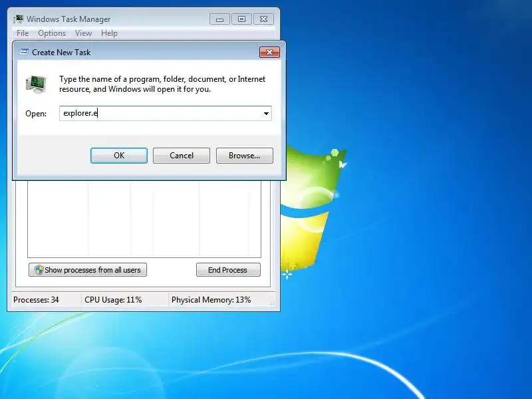Expand the Open field history dropdown arrow

click(267, 113)
